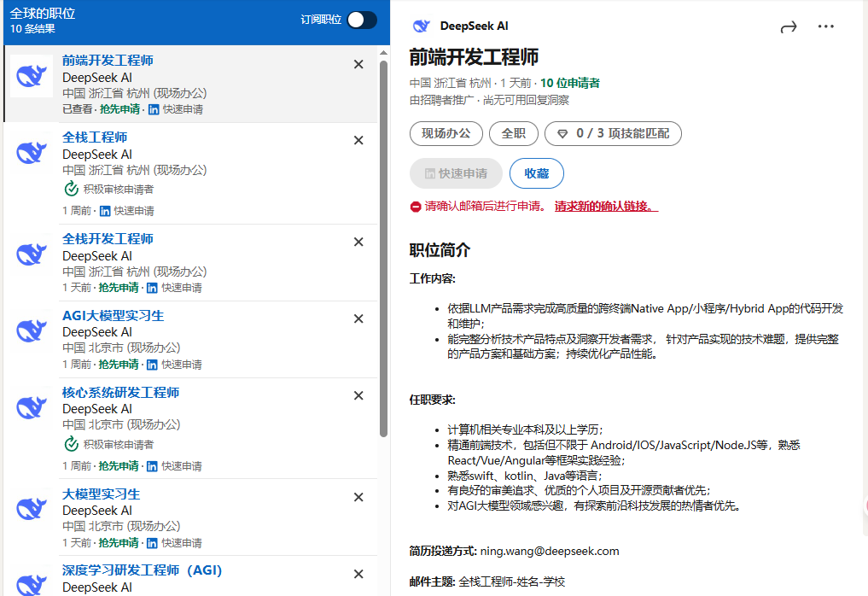Click the 10 位申请者 applicant count
The width and height of the screenshot is (868, 596).
click(x=570, y=83)
